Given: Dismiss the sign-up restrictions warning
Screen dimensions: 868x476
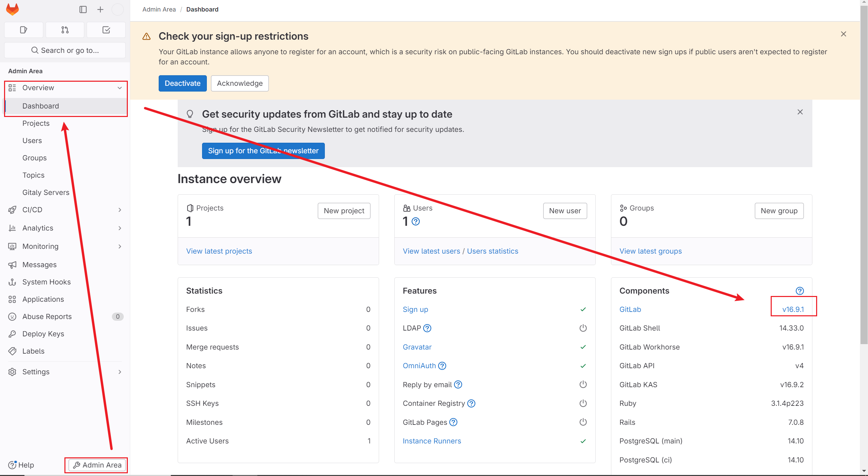Looking at the screenshot, I should 844,34.
